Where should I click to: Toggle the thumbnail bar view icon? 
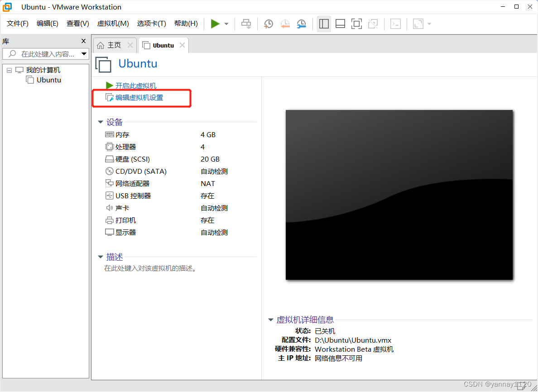click(340, 24)
